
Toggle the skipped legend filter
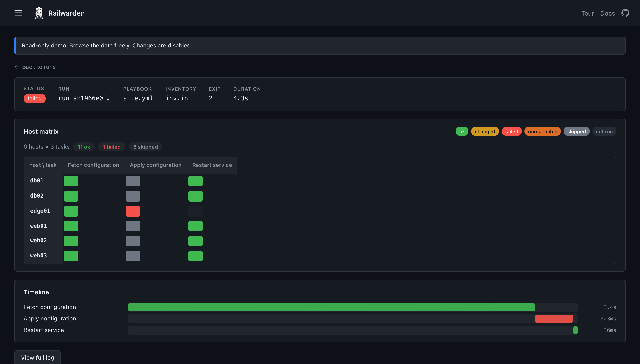tap(576, 131)
